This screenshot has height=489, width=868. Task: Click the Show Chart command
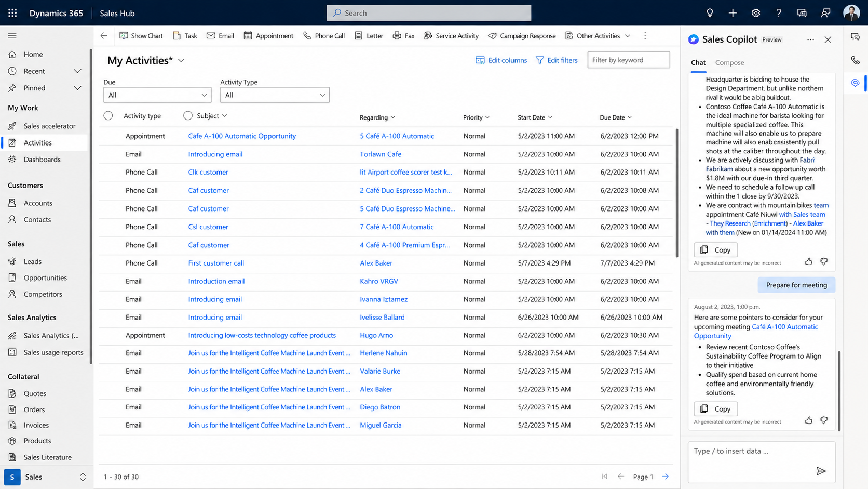(x=141, y=36)
